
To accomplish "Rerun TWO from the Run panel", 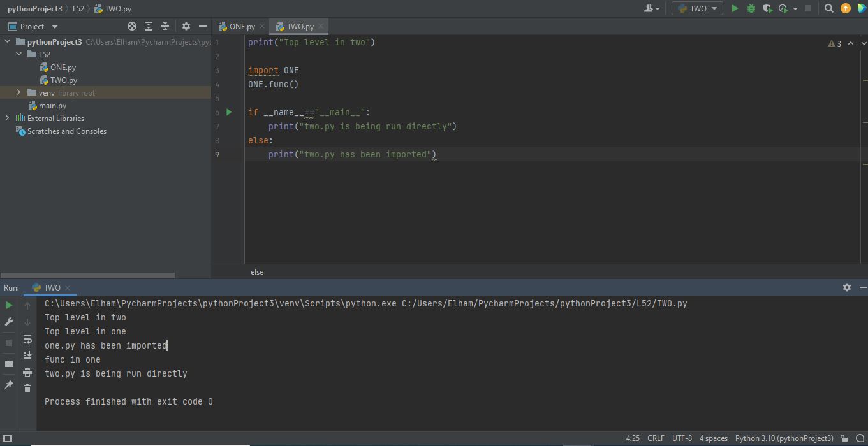I will coord(9,306).
